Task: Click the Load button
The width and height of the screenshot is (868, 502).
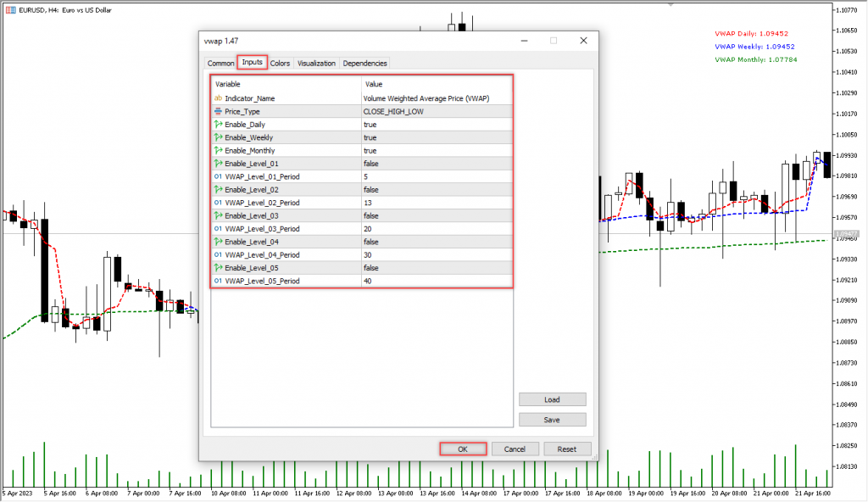Action: tap(552, 399)
